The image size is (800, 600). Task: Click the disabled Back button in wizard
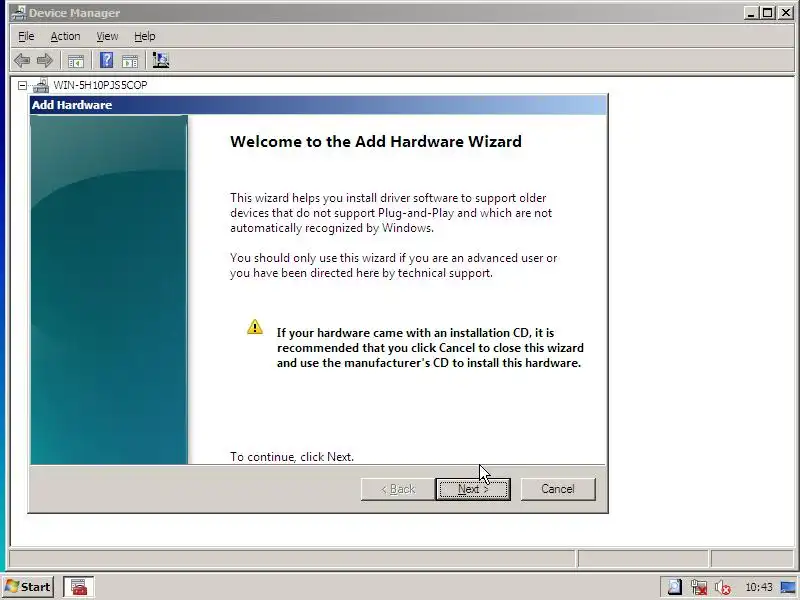coord(398,489)
